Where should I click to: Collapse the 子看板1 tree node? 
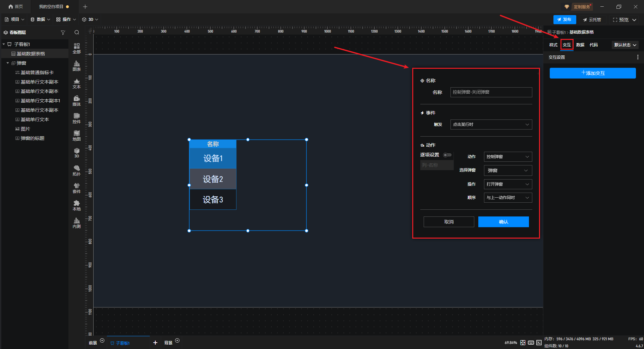[4, 44]
